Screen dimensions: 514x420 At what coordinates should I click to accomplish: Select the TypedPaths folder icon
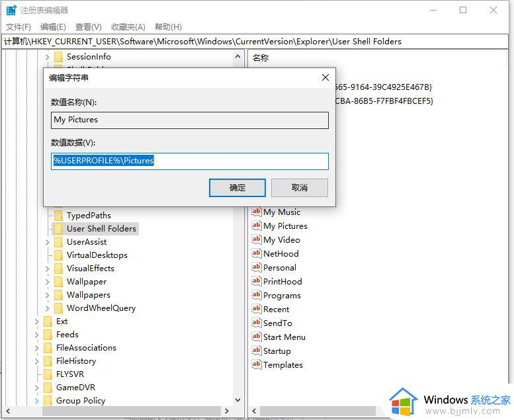(59, 216)
